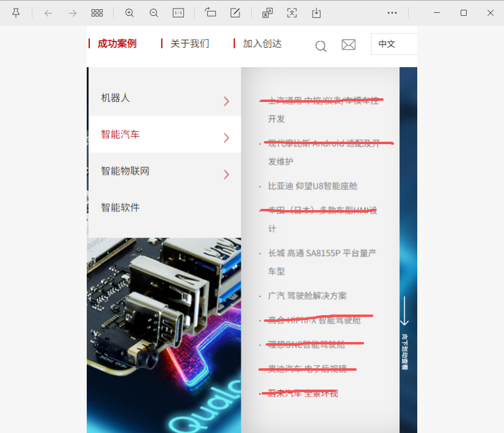
Task: Open the 加入创达 menu
Action: pyautogui.click(x=262, y=43)
